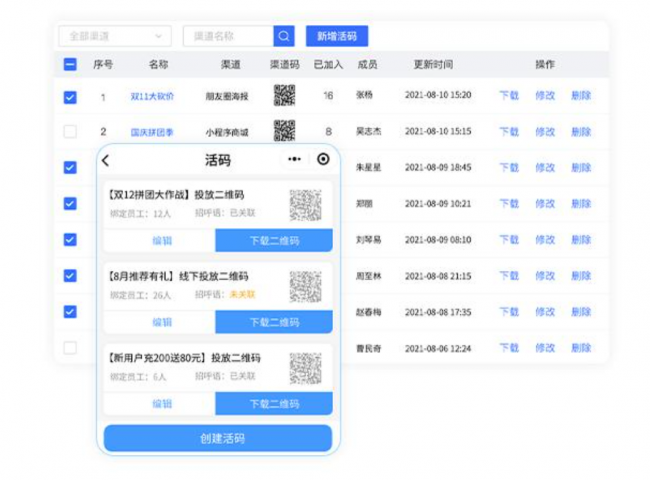Screen dimensions: 650x480
Task: Click the 小程序商城 channel cell
Action: (x=227, y=133)
